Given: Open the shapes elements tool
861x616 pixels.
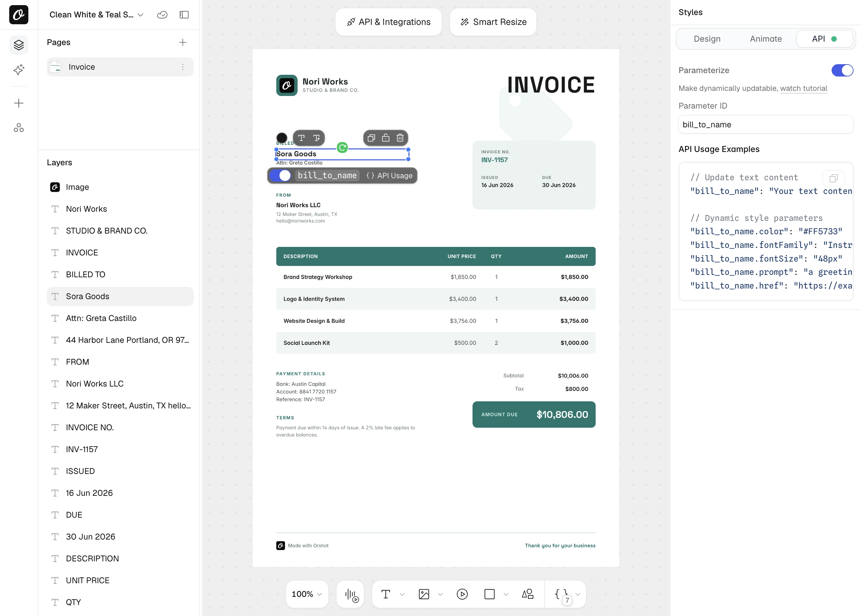Looking at the screenshot, I should pyautogui.click(x=528, y=594).
